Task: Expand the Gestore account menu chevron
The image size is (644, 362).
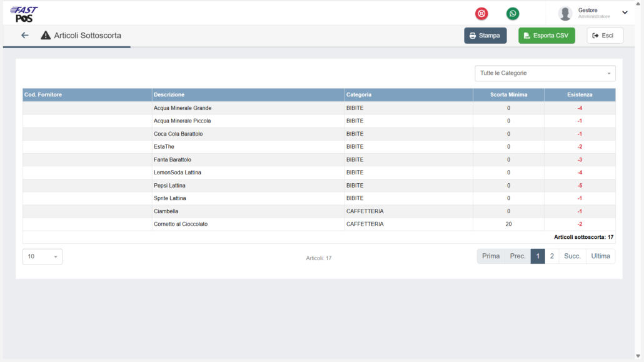Action: click(x=625, y=13)
